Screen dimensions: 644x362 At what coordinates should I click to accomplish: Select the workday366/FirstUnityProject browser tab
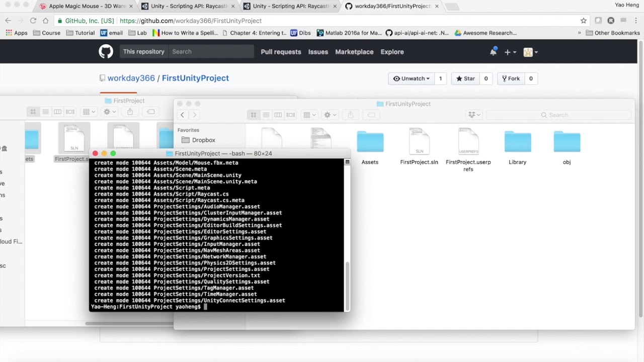click(390, 6)
